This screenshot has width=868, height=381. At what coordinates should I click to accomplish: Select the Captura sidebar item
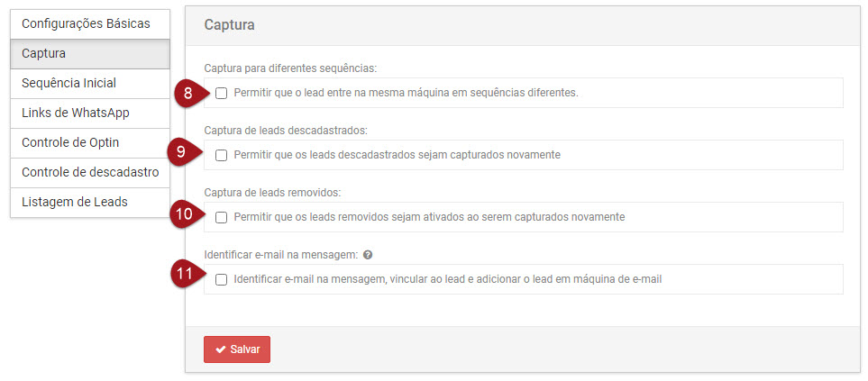click(43, 53)
